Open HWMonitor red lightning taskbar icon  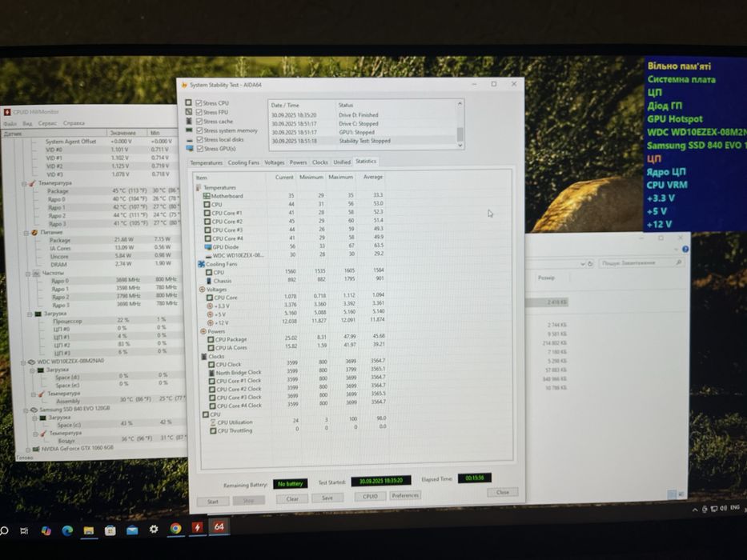click(x=197, y=527)
